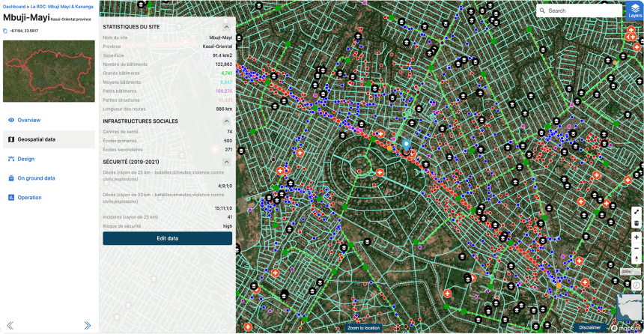Select the line measurement draw tool
644x334 pixels.
pos(637,212)
